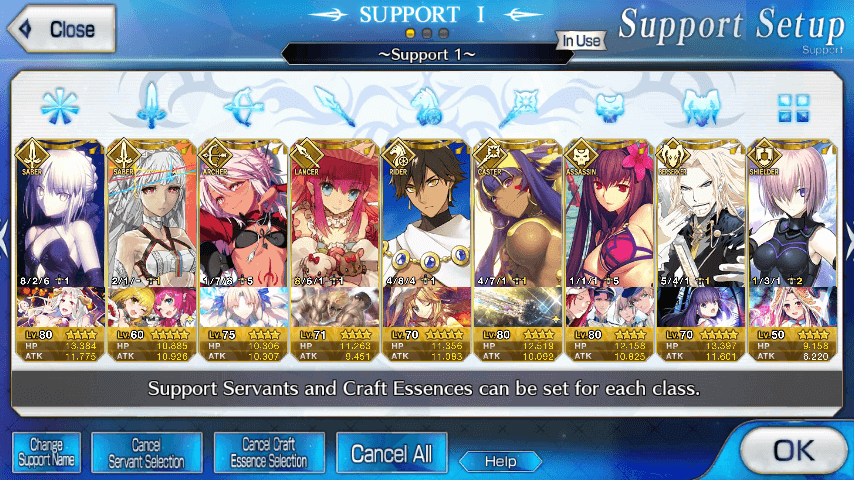Open the Extra classes grid icon
The width and height of the screenshot is (854, 480).
[x=794, y=108]
